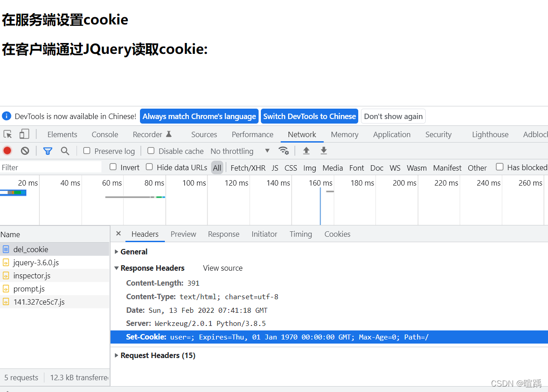Filter by Manifest requests
The image size is (548, 392).
447,167
